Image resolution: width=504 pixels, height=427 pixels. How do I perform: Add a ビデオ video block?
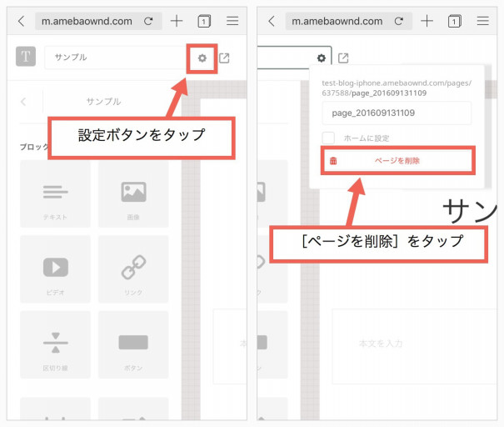click(55, 269)
